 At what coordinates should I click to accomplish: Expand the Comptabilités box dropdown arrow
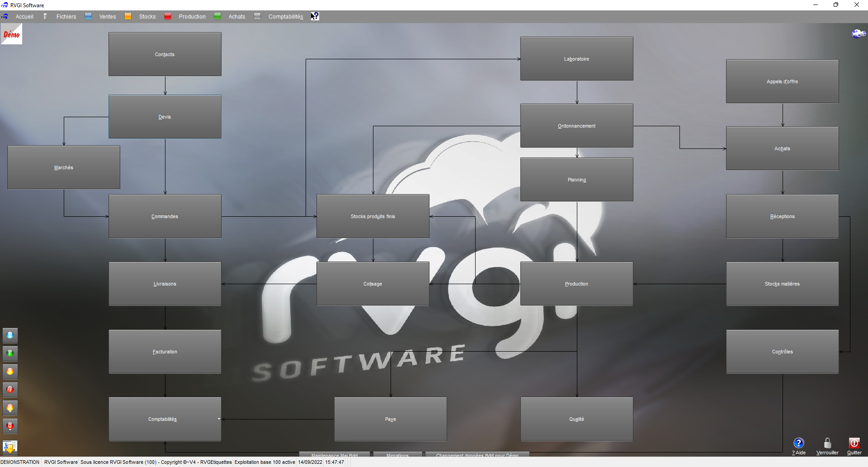click(x=219, y=419)
